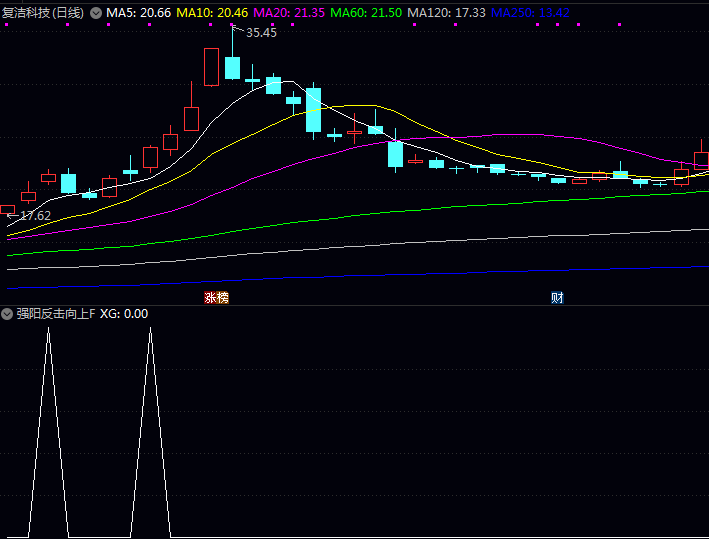Click the cyan candle under the 35.45 label
The image size is (709, 539).
click(x=232, y=67)
